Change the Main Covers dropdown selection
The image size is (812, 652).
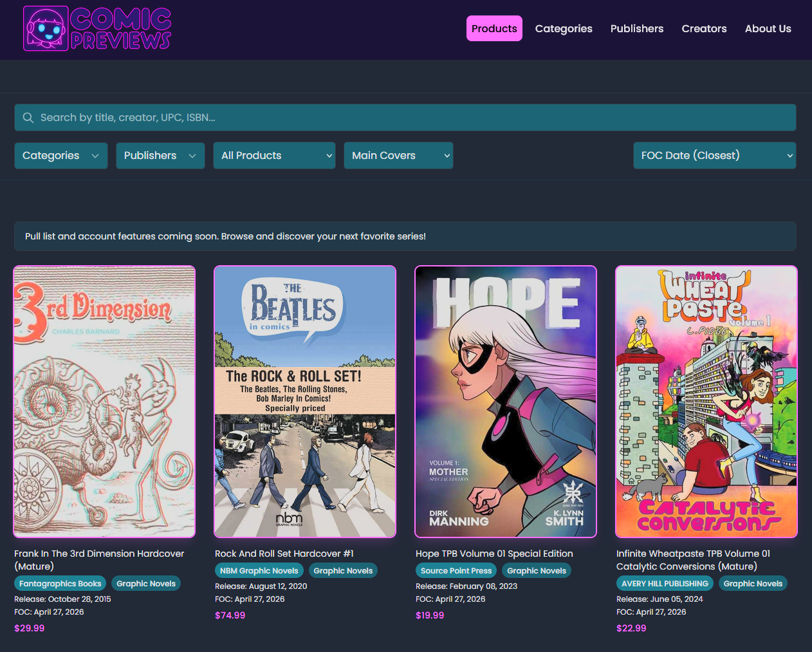click(x=398, y=156)
